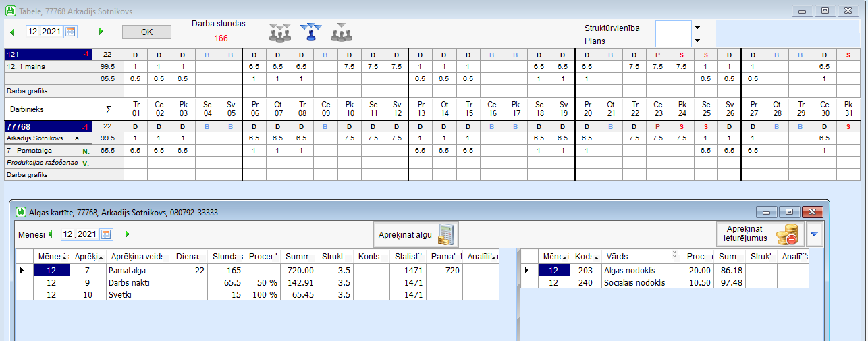Expand the Struktūrvienība dropdown
Viewport: 868px width, 341px height.
pos(697,28)
